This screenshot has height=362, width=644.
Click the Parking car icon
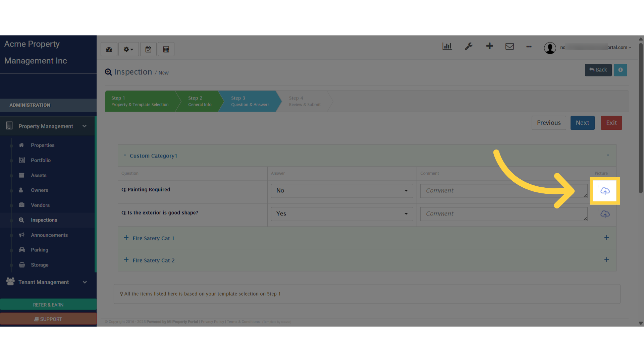tap(22, 250)
